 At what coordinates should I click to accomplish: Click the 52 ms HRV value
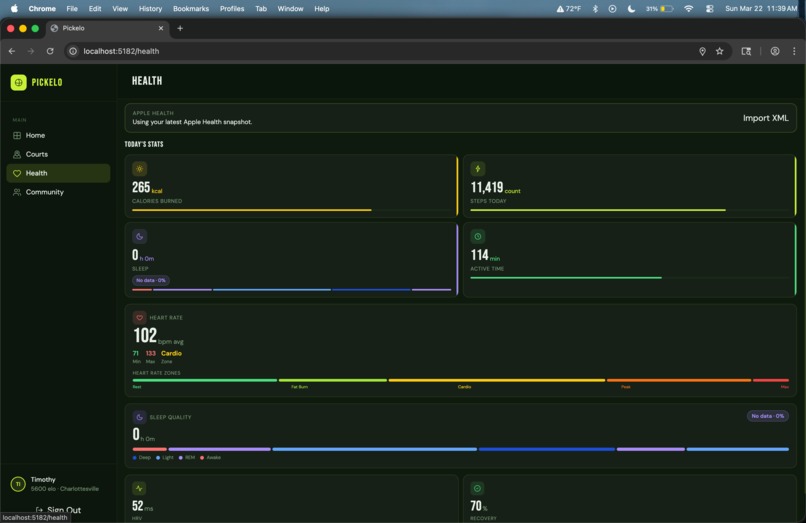(142, 506)
